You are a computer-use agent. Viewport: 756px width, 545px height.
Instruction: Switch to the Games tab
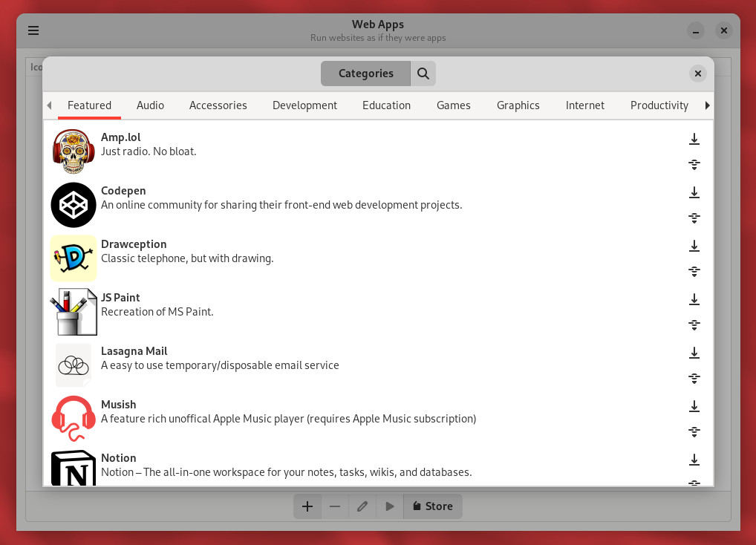coord(453,105)
